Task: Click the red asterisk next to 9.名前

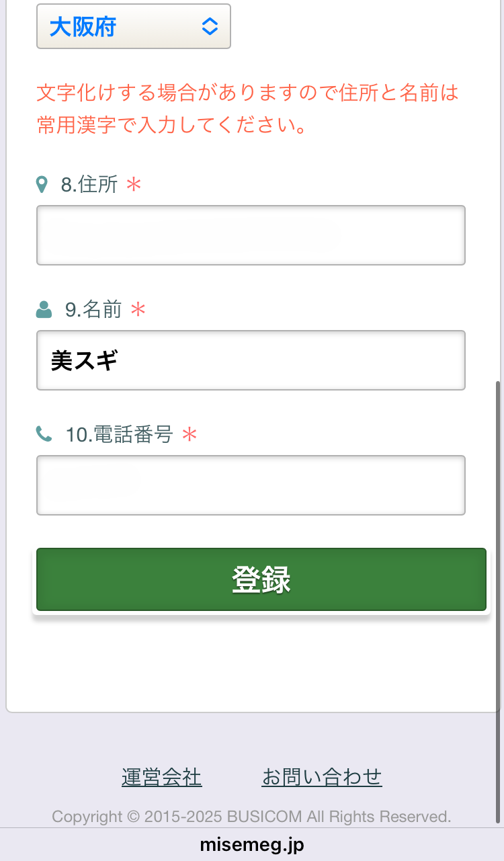Action: [x=138, y=310]
